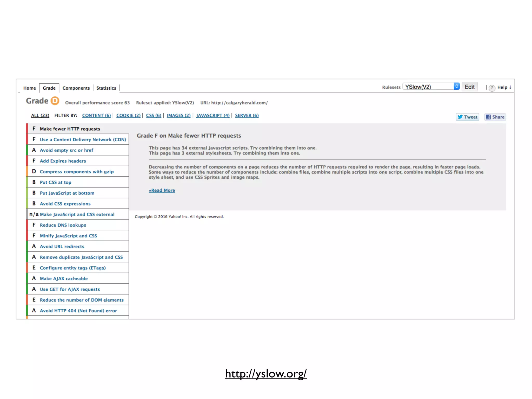Select Make fewer HTTP requests rule
The width and height of the screenshot is (532, 399).
[78, 129]
